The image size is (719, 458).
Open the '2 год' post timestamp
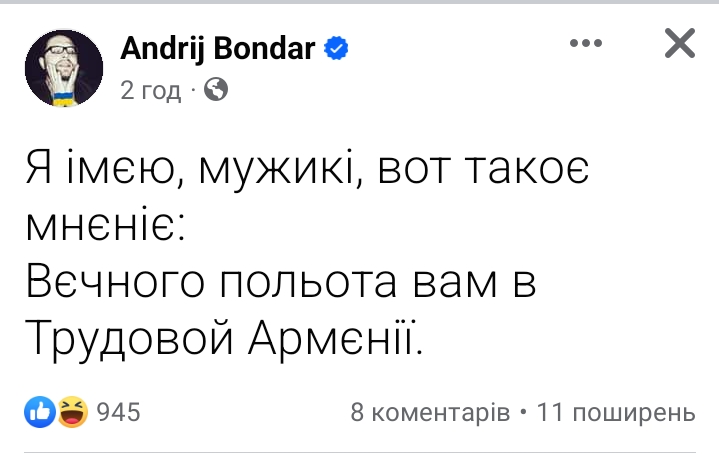click(x=150, y=90)
